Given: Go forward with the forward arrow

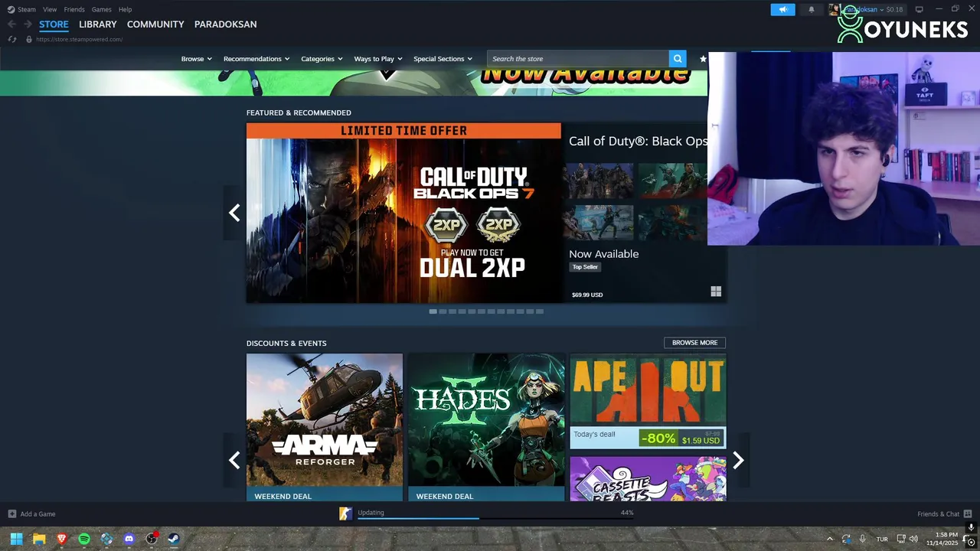Looking at the screenshot, I should click(x=28, y=24).
